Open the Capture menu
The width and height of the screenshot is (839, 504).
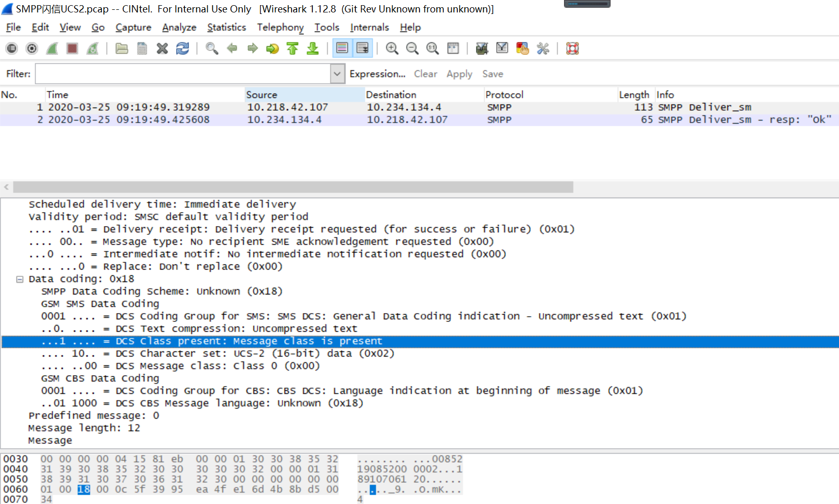click(133, 27)
